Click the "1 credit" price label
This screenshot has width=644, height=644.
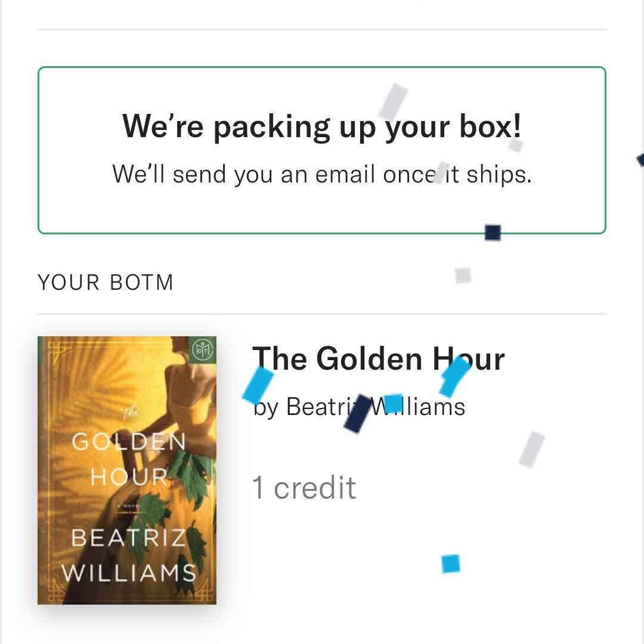(x=304, y=488)
